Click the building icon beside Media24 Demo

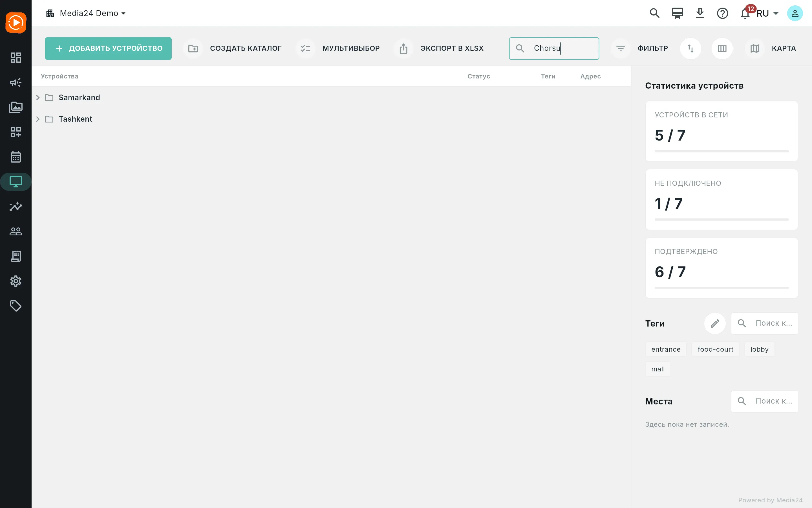coord(50,14)
